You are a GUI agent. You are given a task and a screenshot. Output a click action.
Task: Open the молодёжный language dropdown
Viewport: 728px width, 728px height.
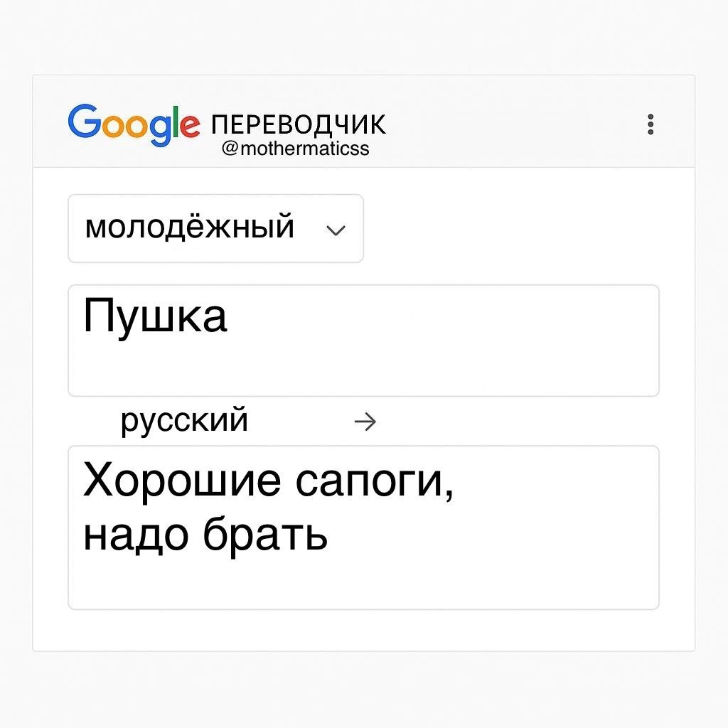click(188, 228)
